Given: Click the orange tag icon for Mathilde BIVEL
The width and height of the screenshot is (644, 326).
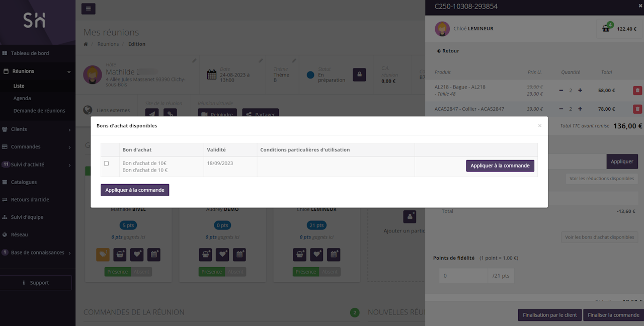Looking at the screenshot, I should (x=103, y=255).
